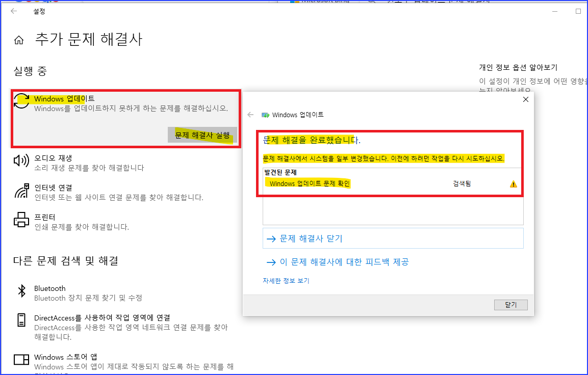
Task: Select the Bluetooth troubleshooter
Action: tap(125, 293)
